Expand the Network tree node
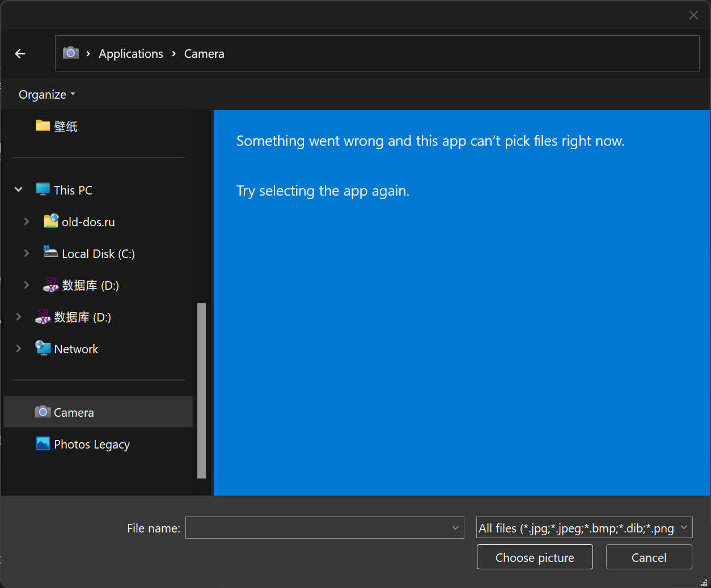The image size is (711, 588). pos(19,349)
